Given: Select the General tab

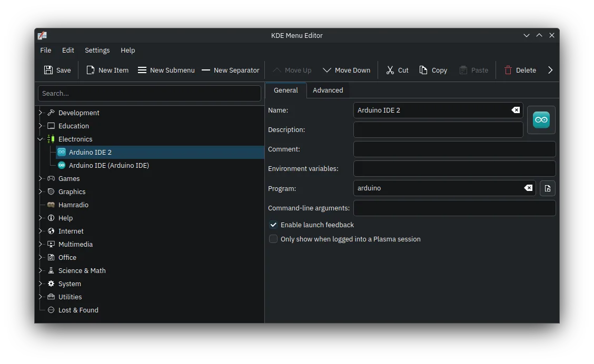Looking at the screenshot, I should coord(285,90).
